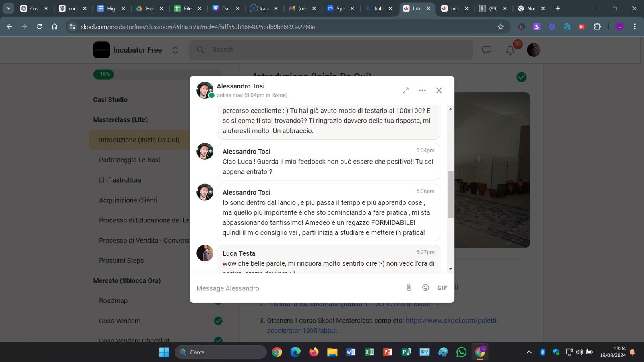This screenshot has width=644, height=362.
Task: Go back to the previous page
Action: (9, 27)
